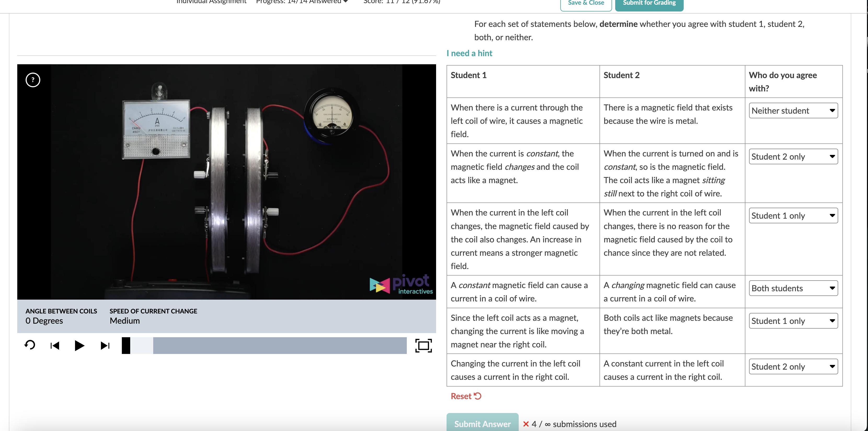Viewport: 868px width, 431px height.
Task: Click Submit for Grading button
Action: coord(649,3)
